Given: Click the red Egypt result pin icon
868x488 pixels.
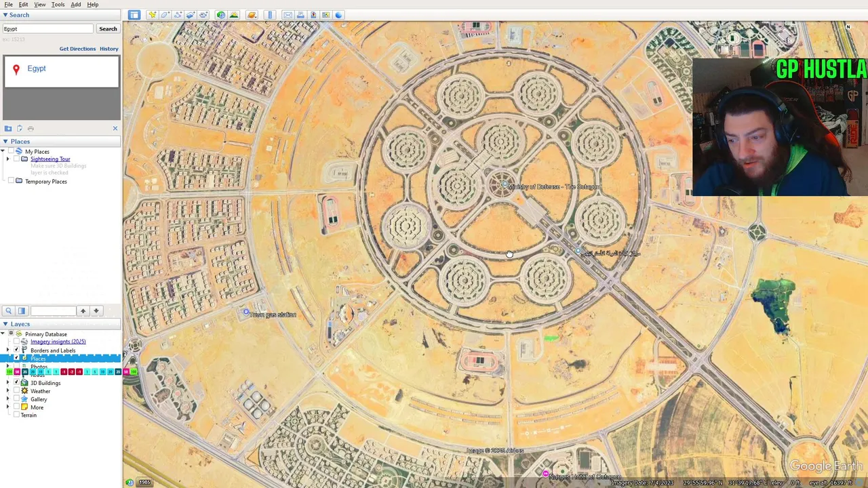Looking at the screenshot, I should [16, 69].
